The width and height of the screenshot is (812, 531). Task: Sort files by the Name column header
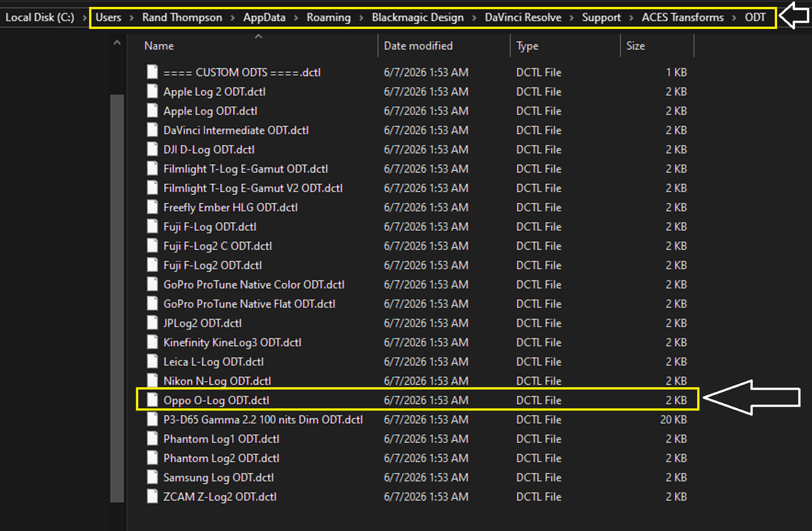159,46
